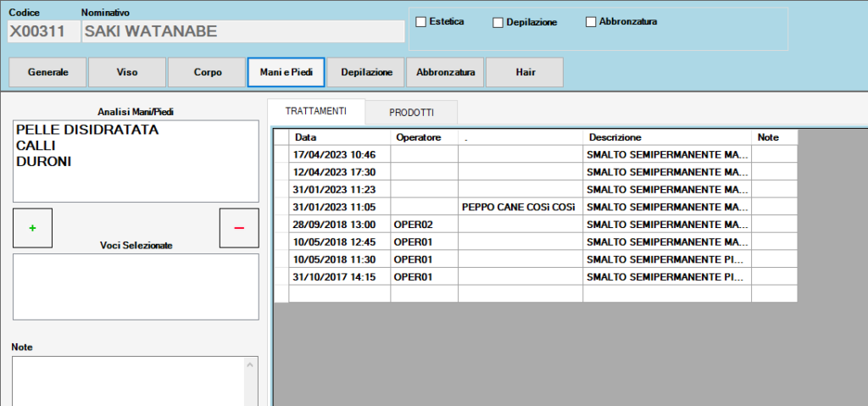Select the Mani e Piedi button
868x406 pixels.
tap(286, 72)
